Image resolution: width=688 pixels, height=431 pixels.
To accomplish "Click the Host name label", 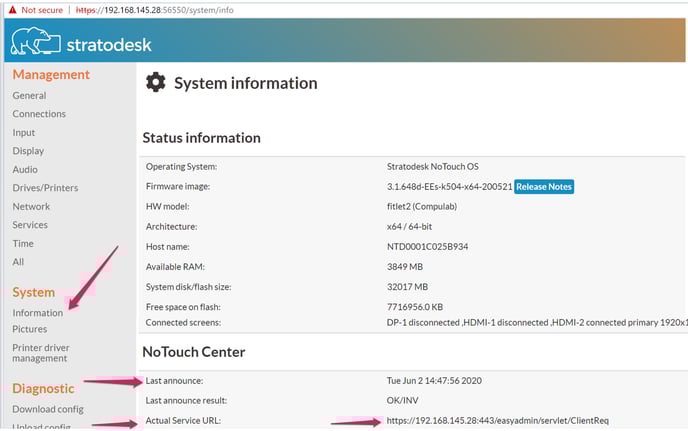I will coord(168,247).
